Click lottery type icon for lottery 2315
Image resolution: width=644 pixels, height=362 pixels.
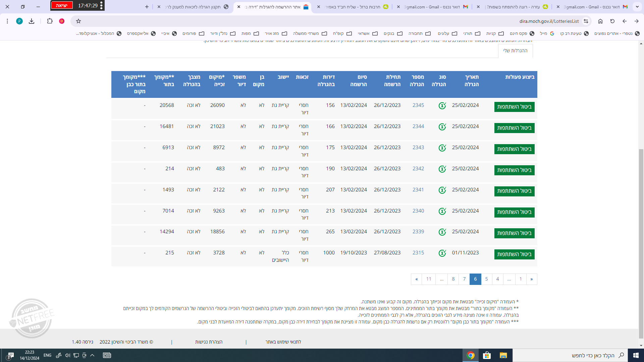pyautogui.click(x=442, y=253)
